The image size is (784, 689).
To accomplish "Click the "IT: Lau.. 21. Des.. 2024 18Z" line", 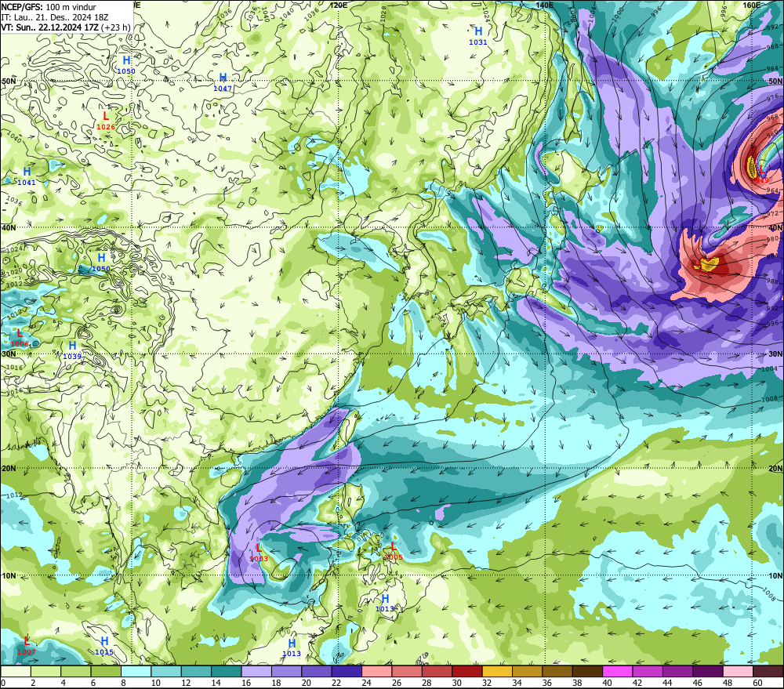I will (55, 17).
